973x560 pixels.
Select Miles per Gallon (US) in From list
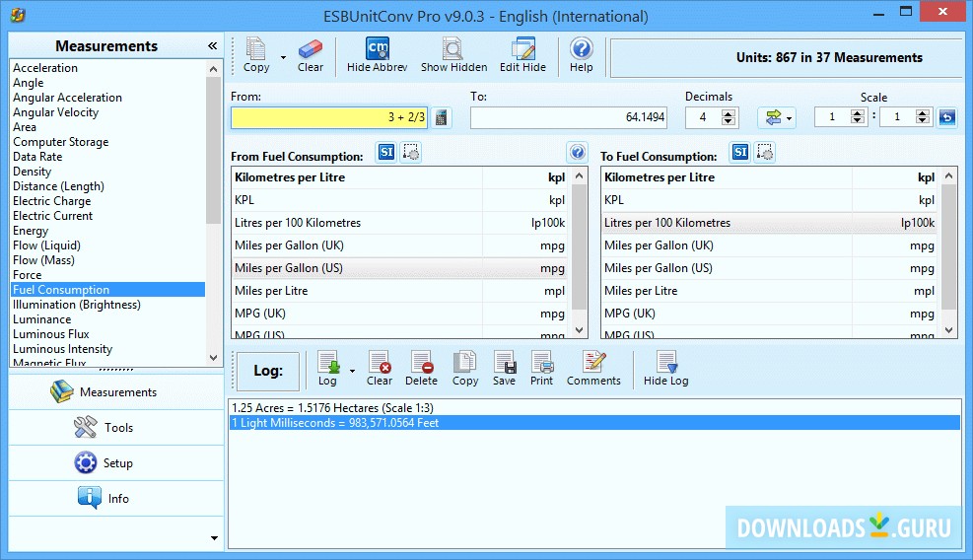[x=400, y=268]
